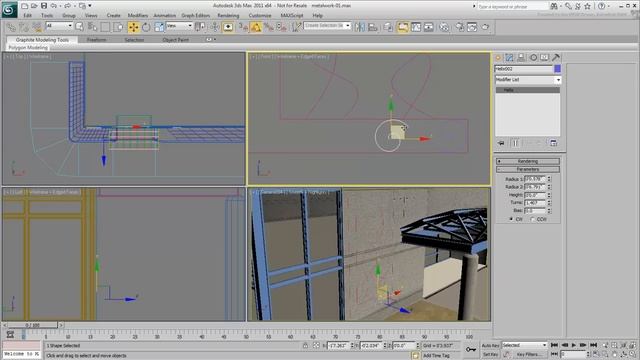Viewport: 640px width, 360px height.
Task: Switch to the Modify command panel
Action: [509, 58]
